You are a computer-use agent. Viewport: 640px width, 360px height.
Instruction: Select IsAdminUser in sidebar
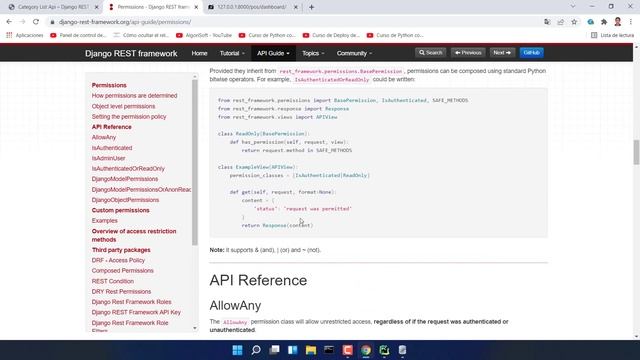coord(108,158)
